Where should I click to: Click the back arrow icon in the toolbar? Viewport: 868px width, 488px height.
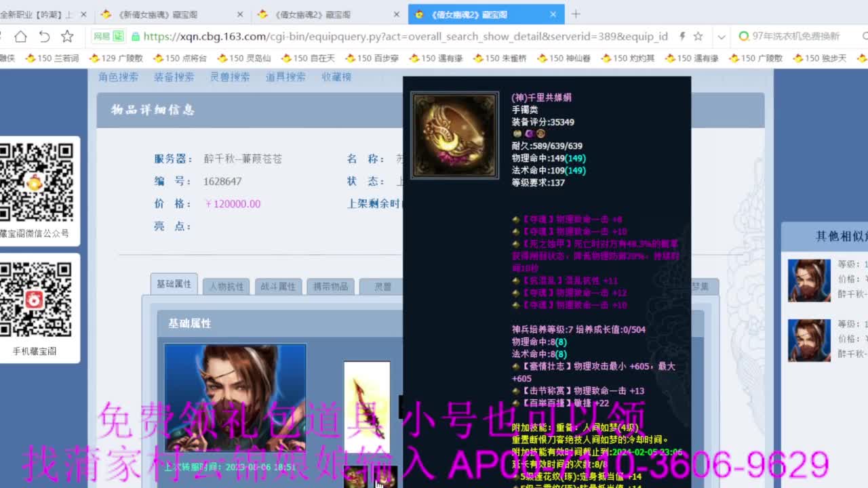point(45,37)
